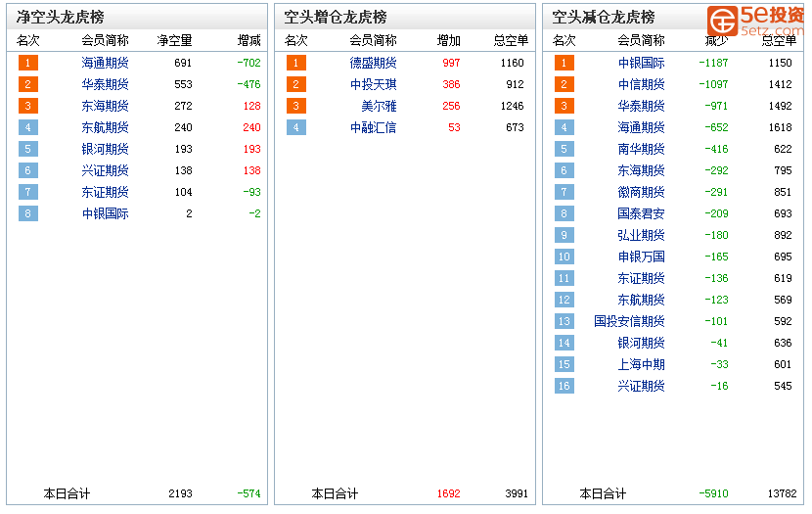This screenshot has height=514, width=812.
Task: Open 兴证期货 link in 净空头龙虎榜
Action: (105, 170)
